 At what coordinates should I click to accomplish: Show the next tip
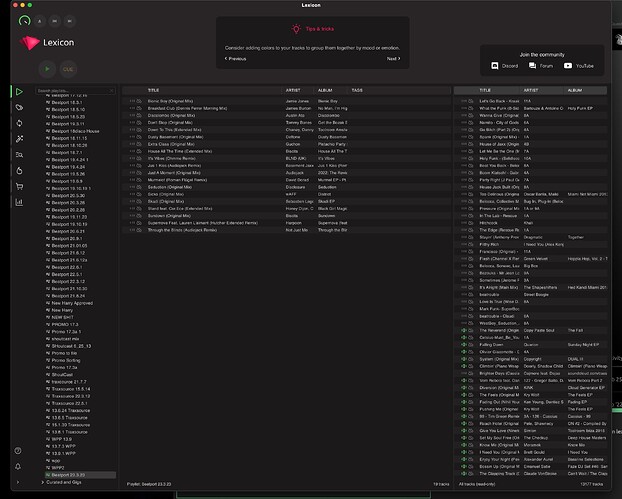tap(393, 59)
